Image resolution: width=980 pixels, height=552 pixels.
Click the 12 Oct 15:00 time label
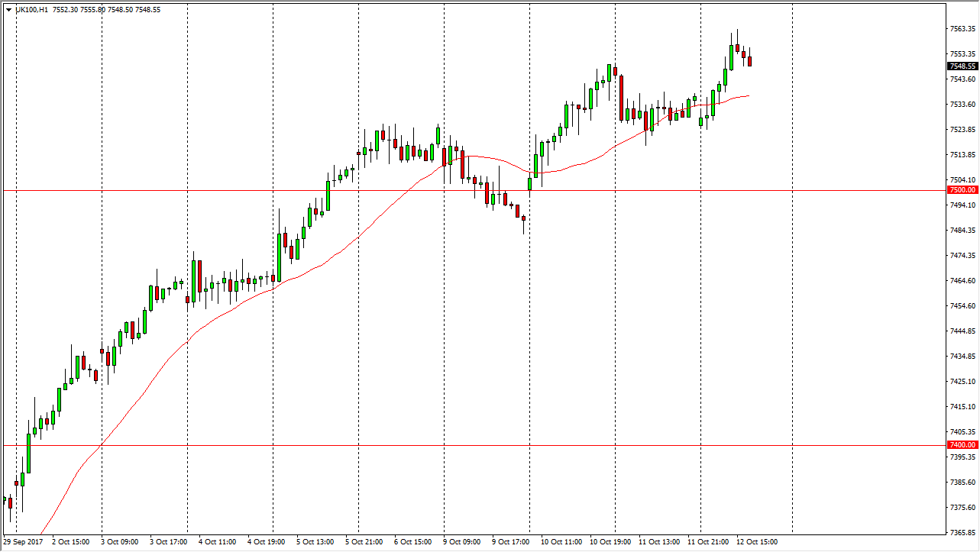758,542
